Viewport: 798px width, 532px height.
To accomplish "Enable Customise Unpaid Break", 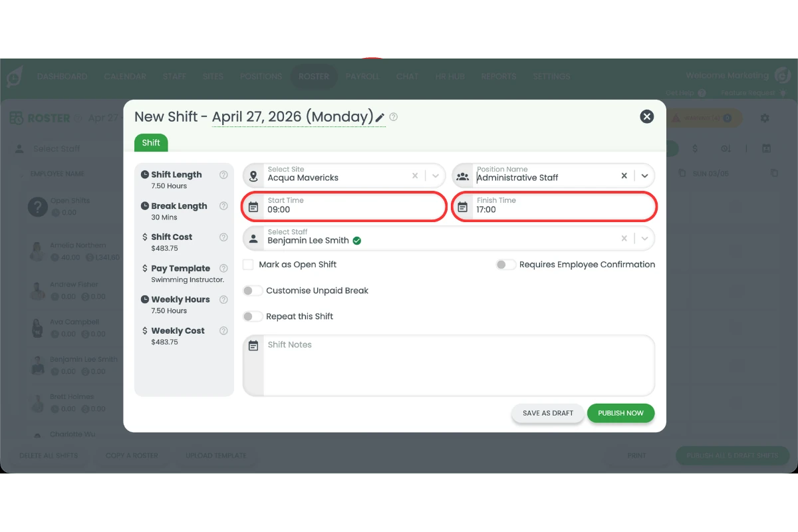I will tap(253, 291).
